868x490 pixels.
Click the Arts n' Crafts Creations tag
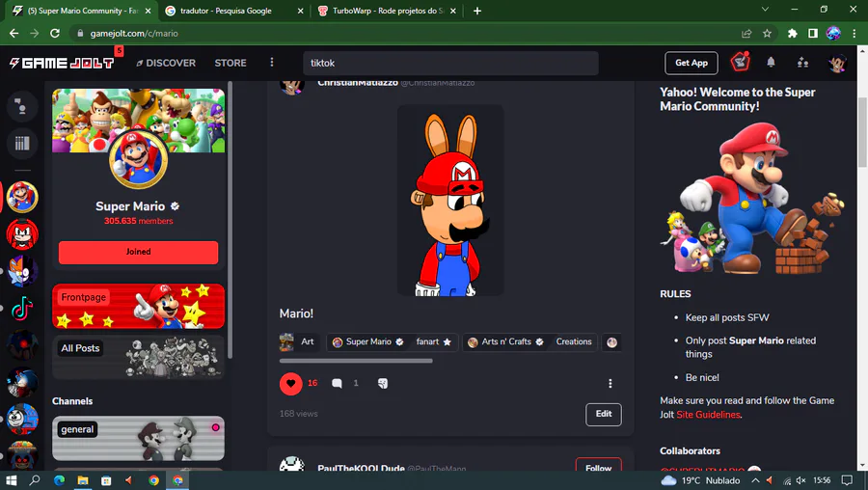click(530, 342)
